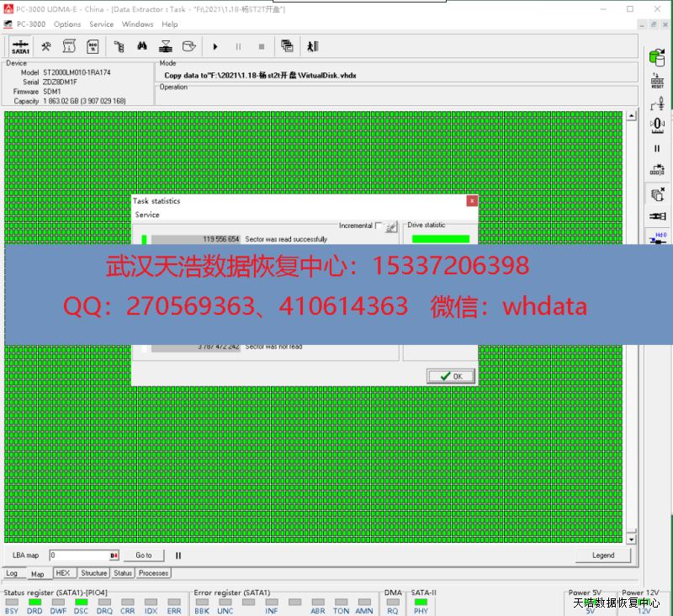Image resolution: width=673 pixels, height=616 pixels.
Task: Click the Legend button
Action: (603, 555)
